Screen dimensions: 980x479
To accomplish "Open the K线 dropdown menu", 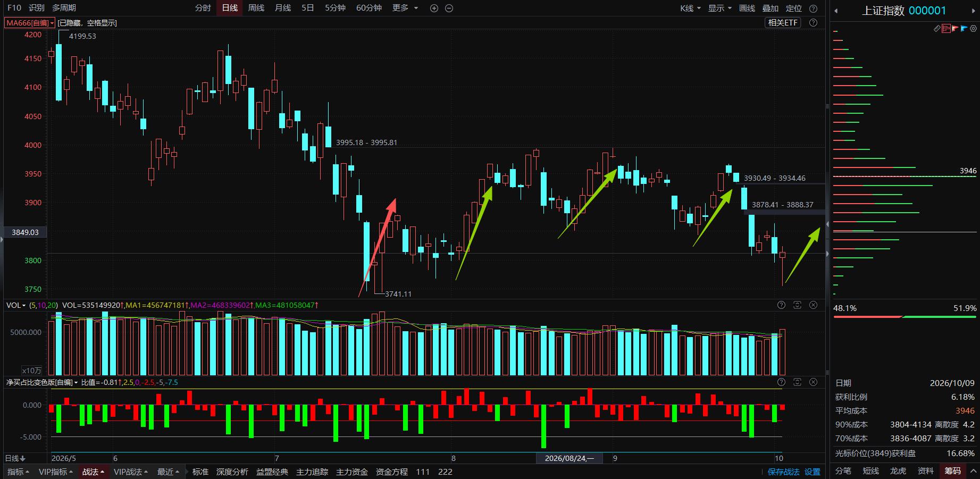I will (x=690, y=8).
